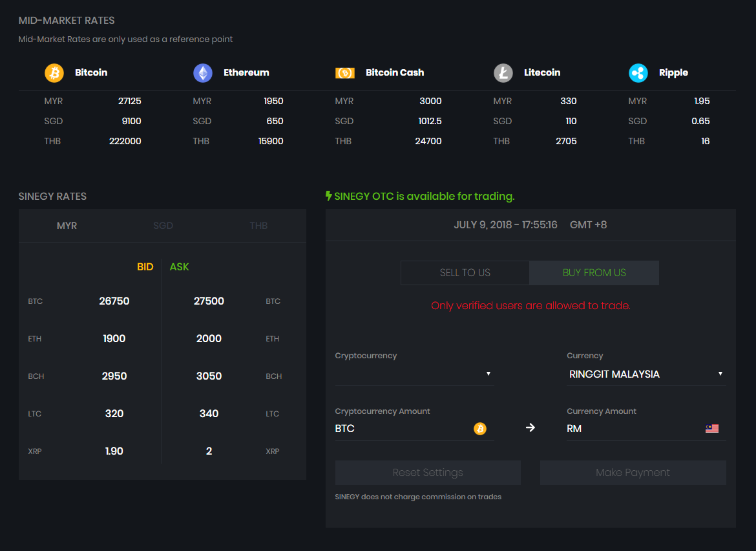
Task: Click the red verified users warning message
Action: pos(530,305)
